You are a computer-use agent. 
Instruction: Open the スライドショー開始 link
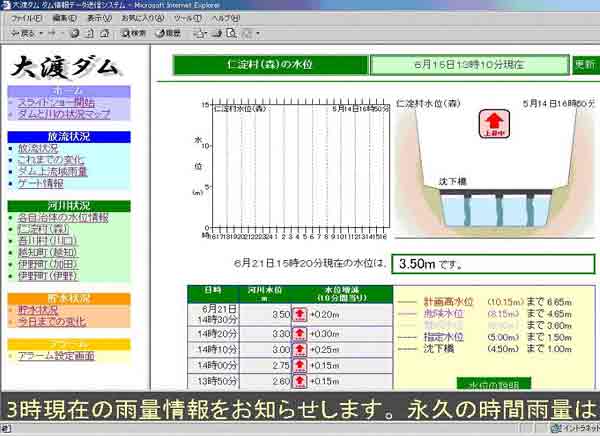point(56,102)
